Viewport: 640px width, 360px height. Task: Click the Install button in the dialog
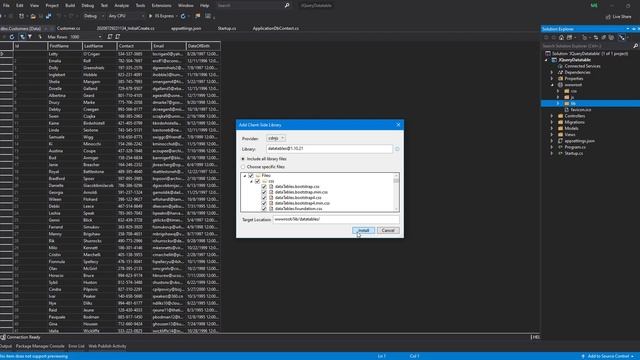363,230
